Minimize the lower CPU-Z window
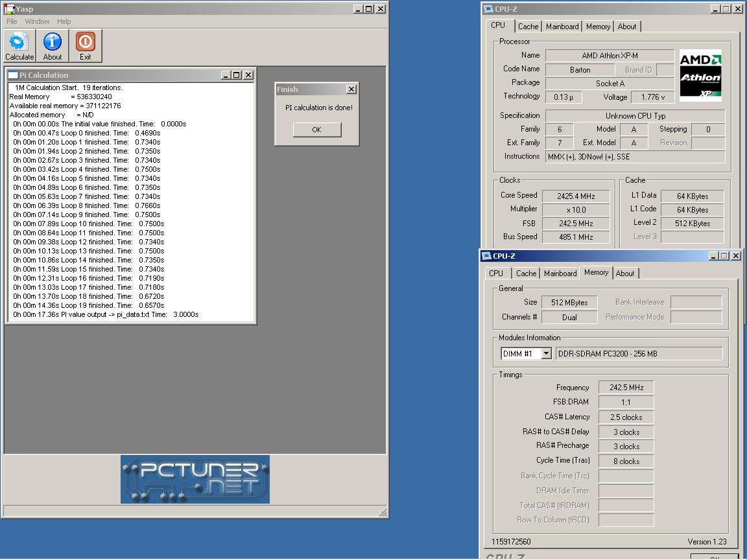The height and width of the screenshot is (560, 747). (713, 256)
